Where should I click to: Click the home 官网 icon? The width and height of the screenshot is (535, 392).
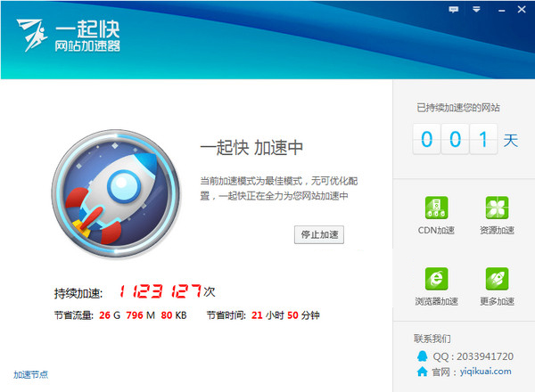(x=422, y=372)
